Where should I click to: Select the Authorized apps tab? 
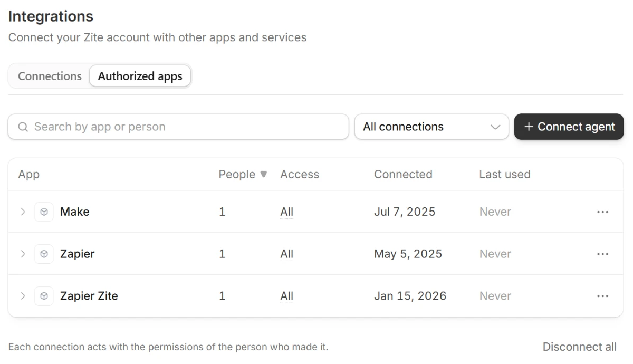coord(140,76)
